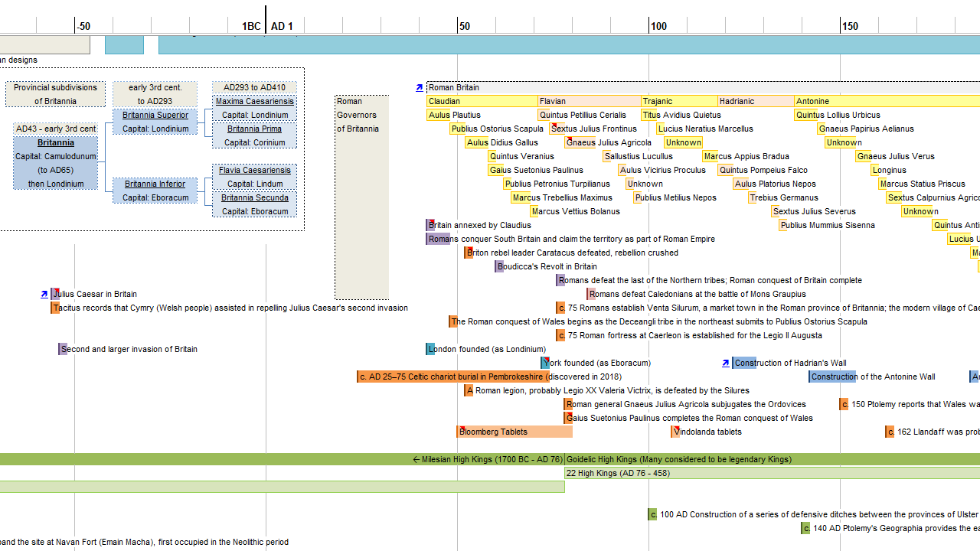
Task: Open the Flavia Caesariensis province link
Action: pos(254,170)
